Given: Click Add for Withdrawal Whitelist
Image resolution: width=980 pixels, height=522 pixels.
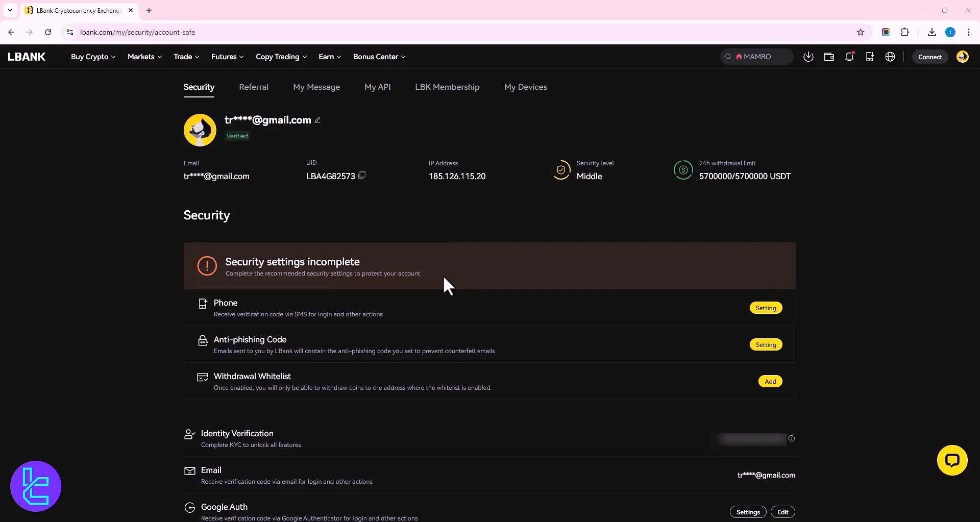Looking at the screenshot, I should [x=770, y=381].
